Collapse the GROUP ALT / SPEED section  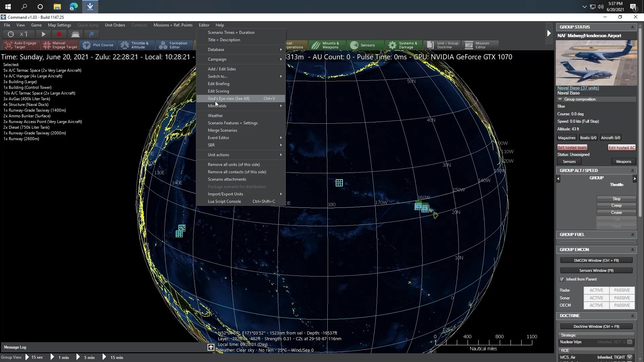633,171
